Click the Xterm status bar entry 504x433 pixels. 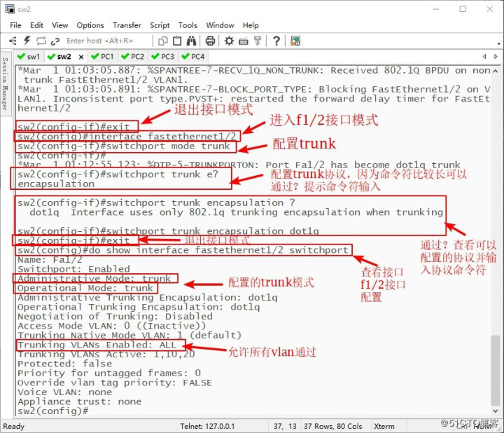[x=384, y=426]
